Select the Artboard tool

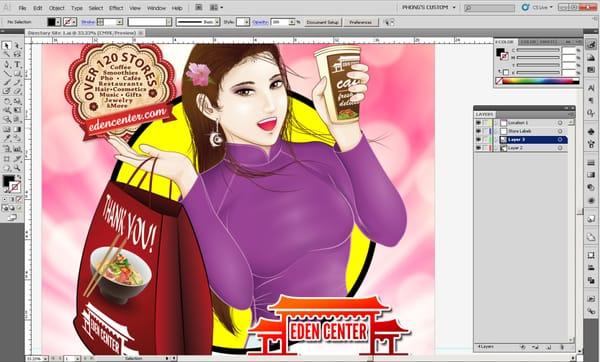click(x=7, y=158)
